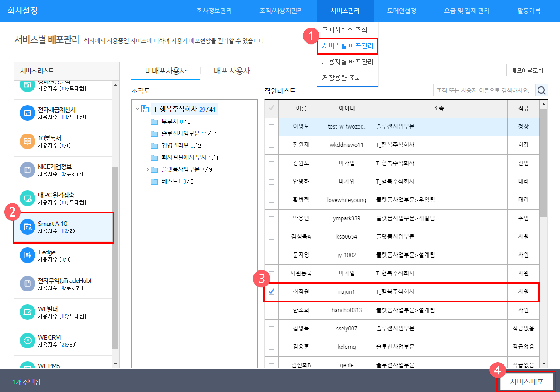Tick the checkbox next to 한조희
The height and width of the screenshot is (392, 560).
pyautogui.click(x=271, y=310)
